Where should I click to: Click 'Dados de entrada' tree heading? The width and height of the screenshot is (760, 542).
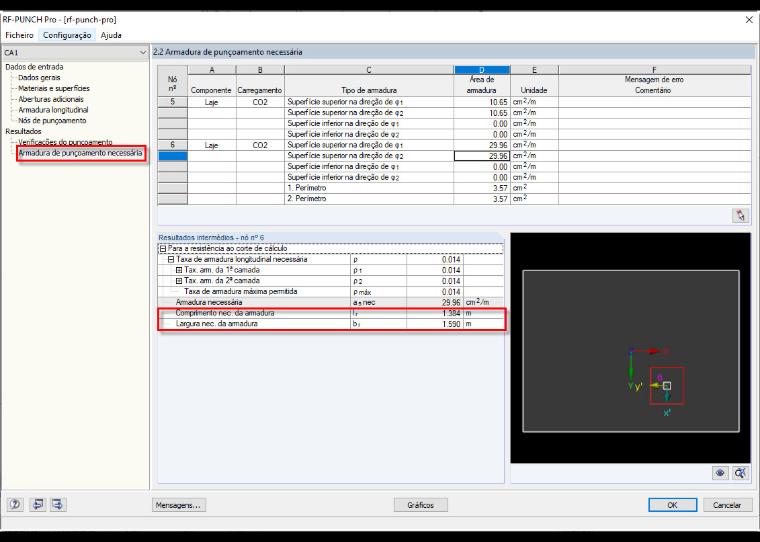34,67
